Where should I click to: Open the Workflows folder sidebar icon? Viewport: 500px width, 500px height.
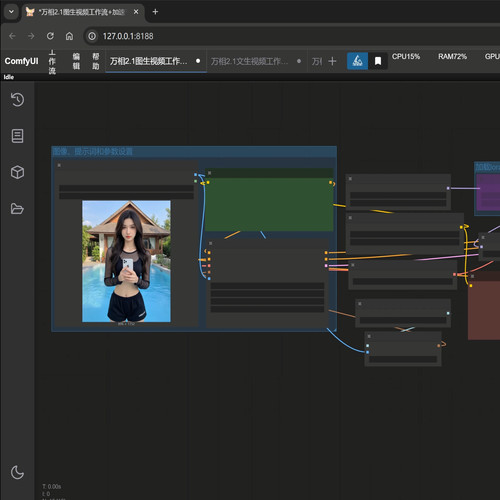tap(17, 209)
